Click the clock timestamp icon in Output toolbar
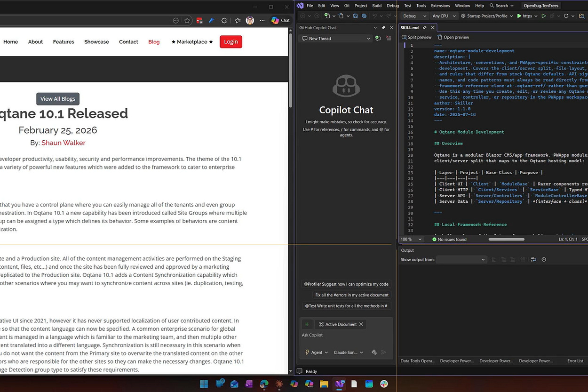 coord(544,260)
